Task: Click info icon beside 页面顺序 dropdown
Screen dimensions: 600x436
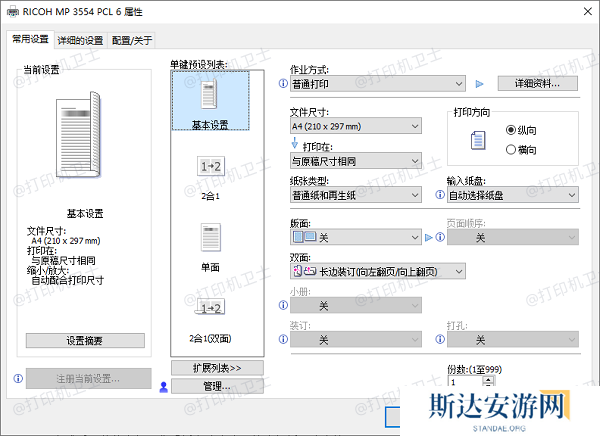Action: pyautogui.click(x=440, y=237)
